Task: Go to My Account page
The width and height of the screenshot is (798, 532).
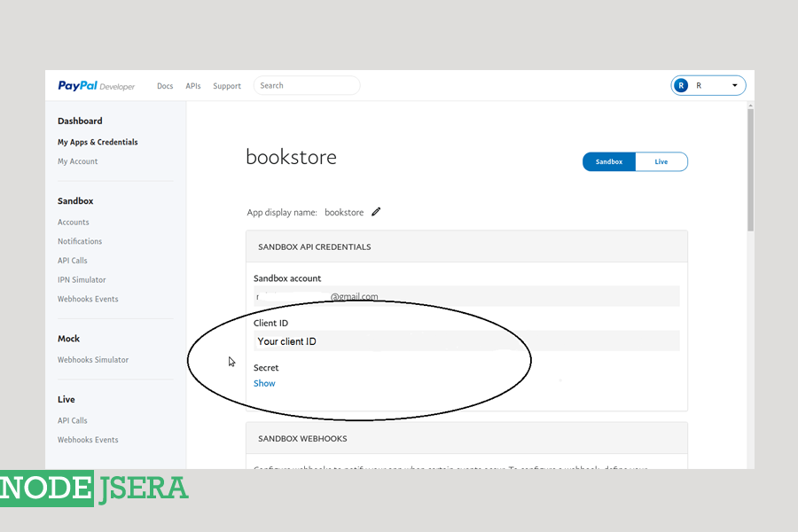Action: [x=78, y=161]
